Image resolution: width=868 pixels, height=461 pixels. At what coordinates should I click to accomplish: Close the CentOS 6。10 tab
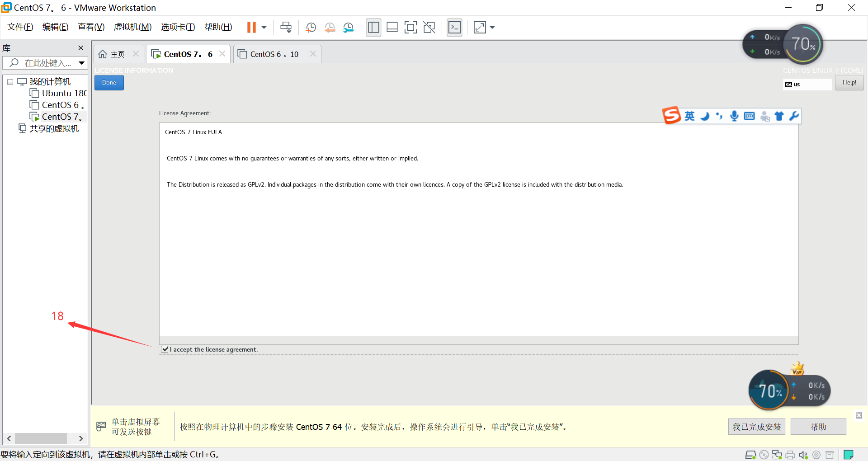coord(313,54)
